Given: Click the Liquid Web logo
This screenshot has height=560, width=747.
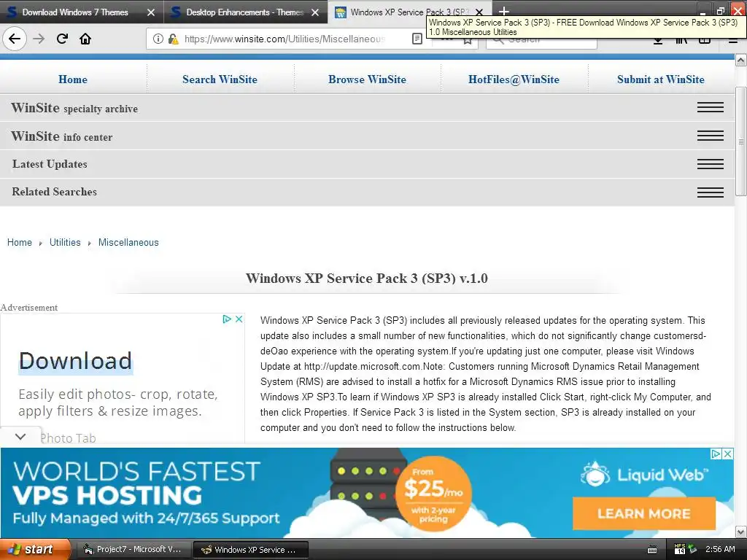Looking at the screenshot, I should tap(644, 475).
